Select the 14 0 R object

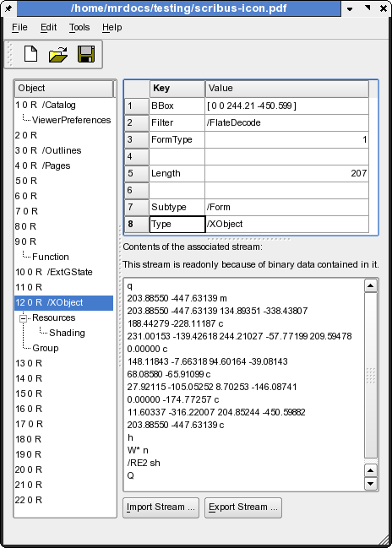[x=29, y=378]
